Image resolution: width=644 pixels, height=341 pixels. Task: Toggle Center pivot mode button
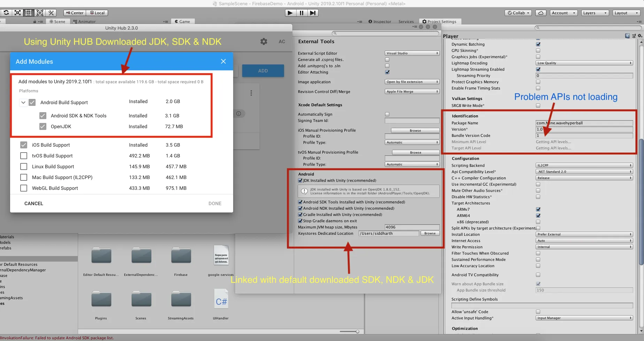click(75, 13)
